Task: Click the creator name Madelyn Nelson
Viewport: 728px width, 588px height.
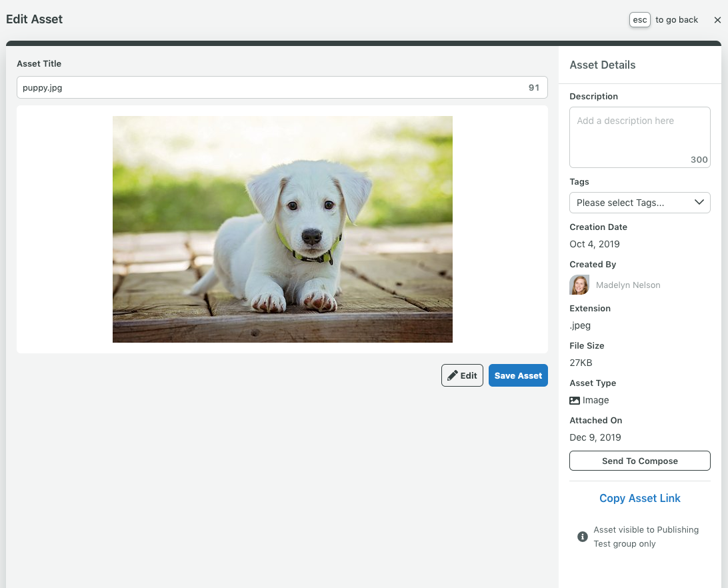Action: point(628,285)
